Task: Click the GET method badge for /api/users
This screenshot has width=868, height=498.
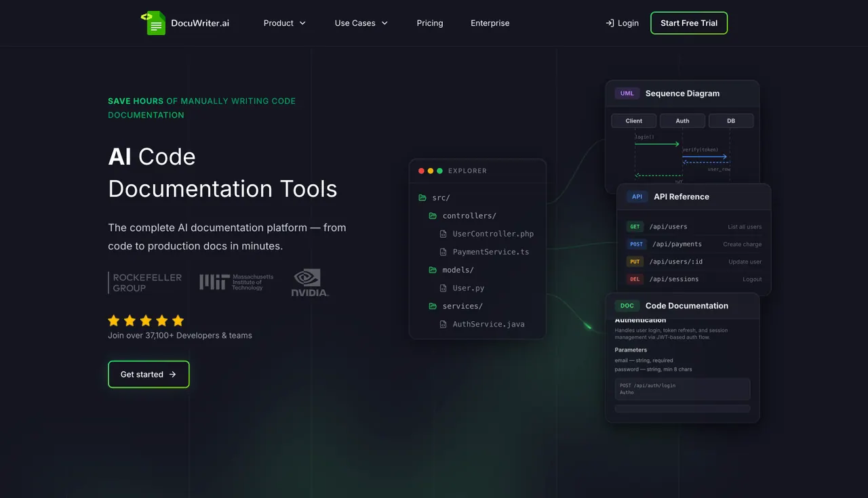Action: coord(635,227)
